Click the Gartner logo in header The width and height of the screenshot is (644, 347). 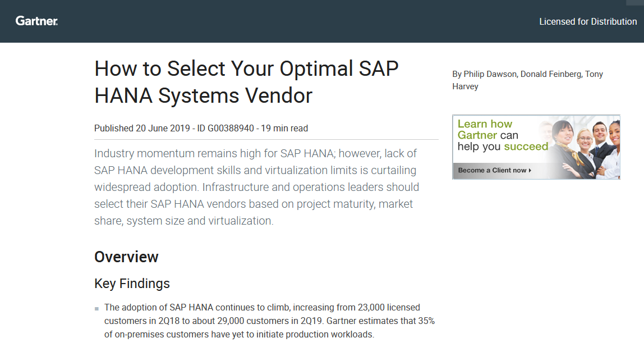(36, 21)
